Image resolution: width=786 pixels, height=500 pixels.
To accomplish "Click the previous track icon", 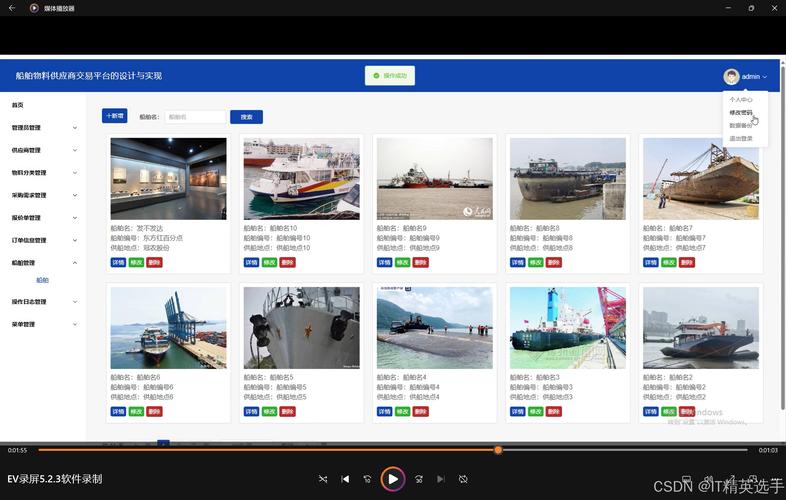I will pyautogui.click(x=346, y=479).
